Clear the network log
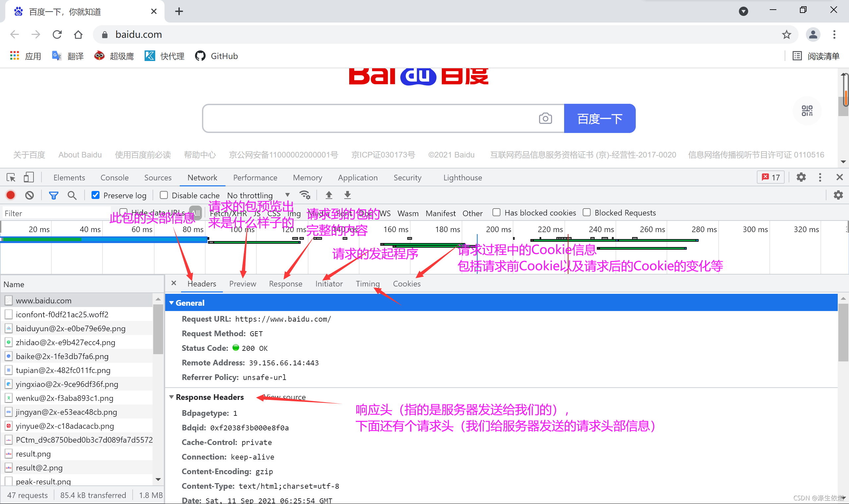 point(30,195)
